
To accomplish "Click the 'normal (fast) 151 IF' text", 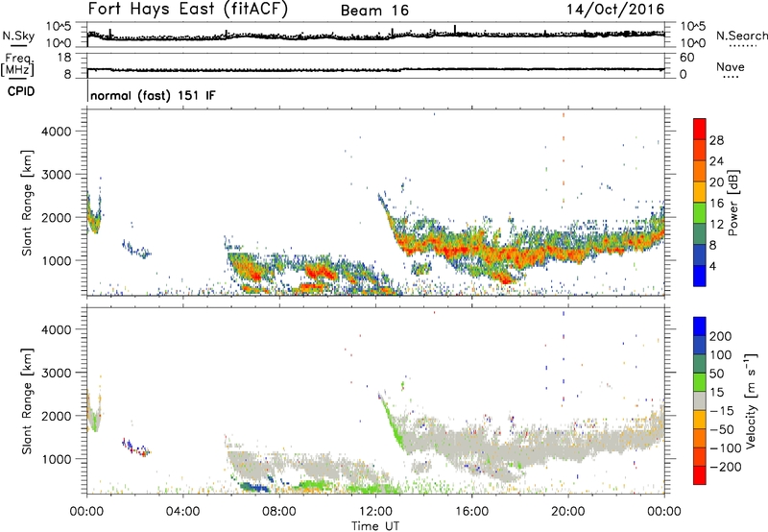I will pos(153,95).
